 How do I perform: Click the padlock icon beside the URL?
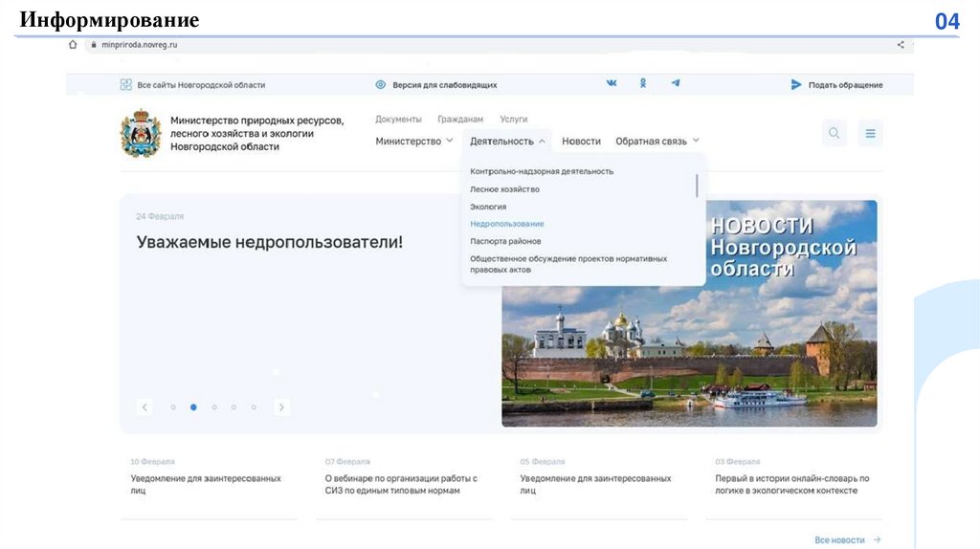point(94,45)
